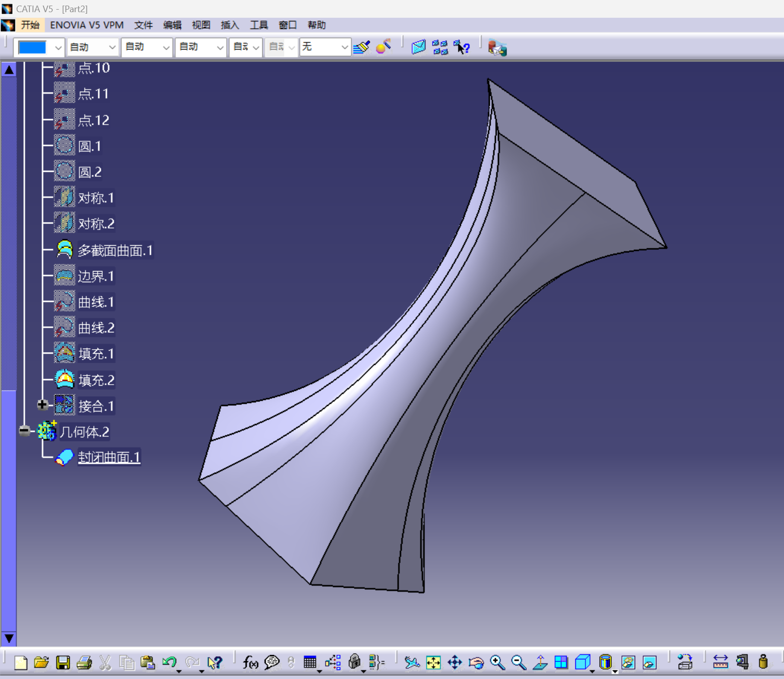Viewport: 784px width, 679px height.
Task: Click the What's This help cursor icon
Action: 215,662
